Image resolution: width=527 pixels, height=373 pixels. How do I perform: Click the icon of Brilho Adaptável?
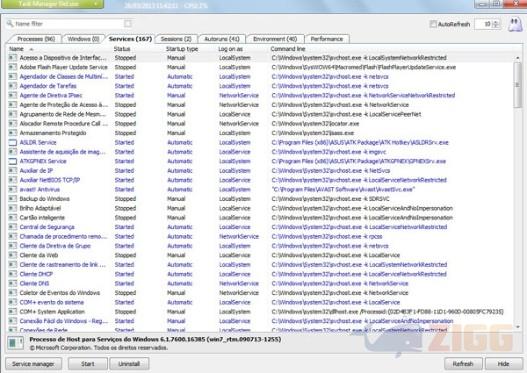click(x=13, y=208)
